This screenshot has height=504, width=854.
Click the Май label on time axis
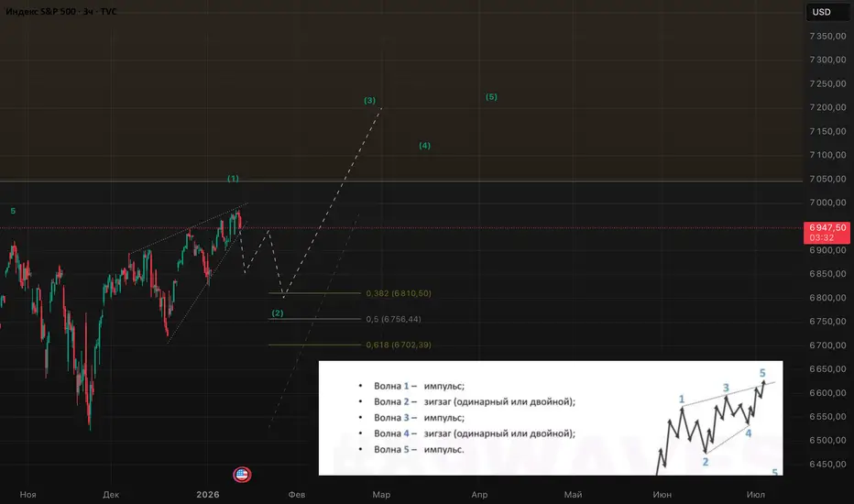(x=573, y=494)
